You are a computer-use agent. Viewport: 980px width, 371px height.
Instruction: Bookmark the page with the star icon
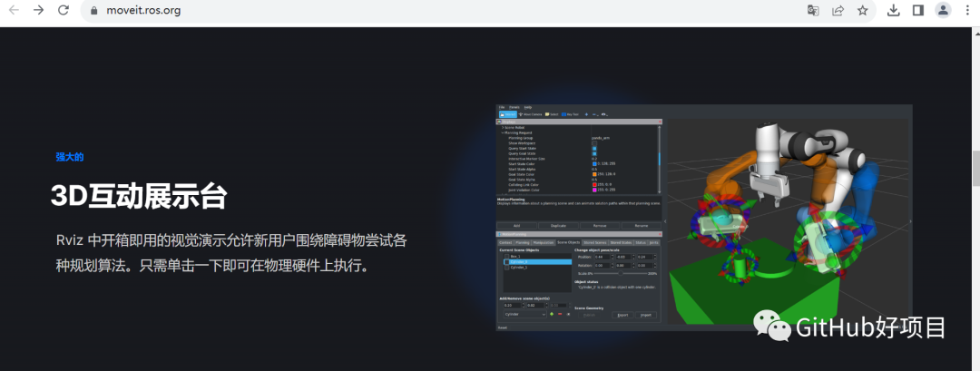click(863, 10)
